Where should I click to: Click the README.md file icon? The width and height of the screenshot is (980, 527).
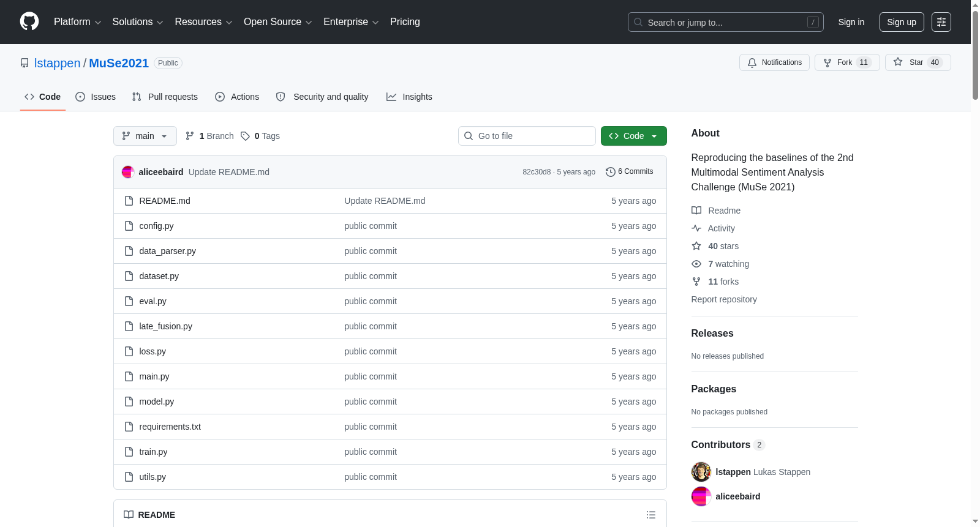pyautogui.click(x=129, y=201)
